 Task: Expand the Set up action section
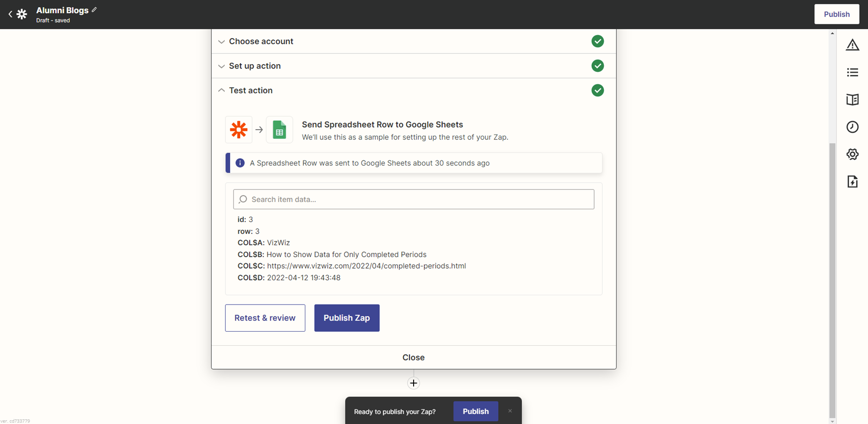pyautogui.click(x=414, y=66)
